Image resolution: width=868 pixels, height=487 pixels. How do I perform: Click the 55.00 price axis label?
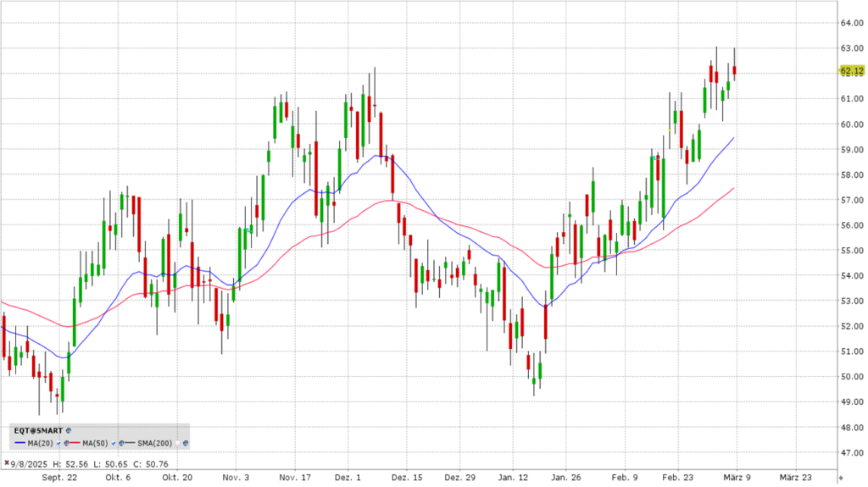coord(851,251)
